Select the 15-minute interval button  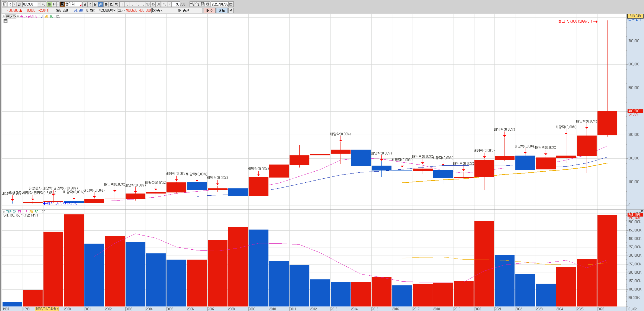coord(143,4)
